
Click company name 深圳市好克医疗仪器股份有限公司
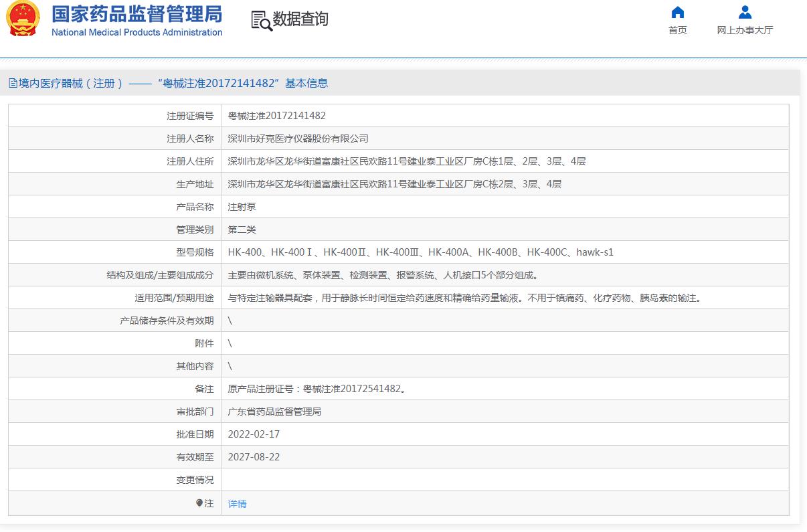298,139
